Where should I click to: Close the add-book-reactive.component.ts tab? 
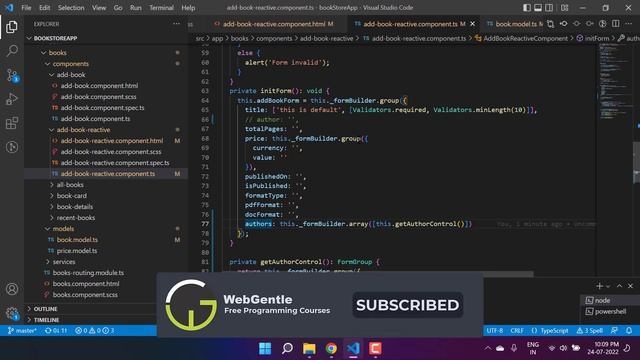(x=472, y=24)
